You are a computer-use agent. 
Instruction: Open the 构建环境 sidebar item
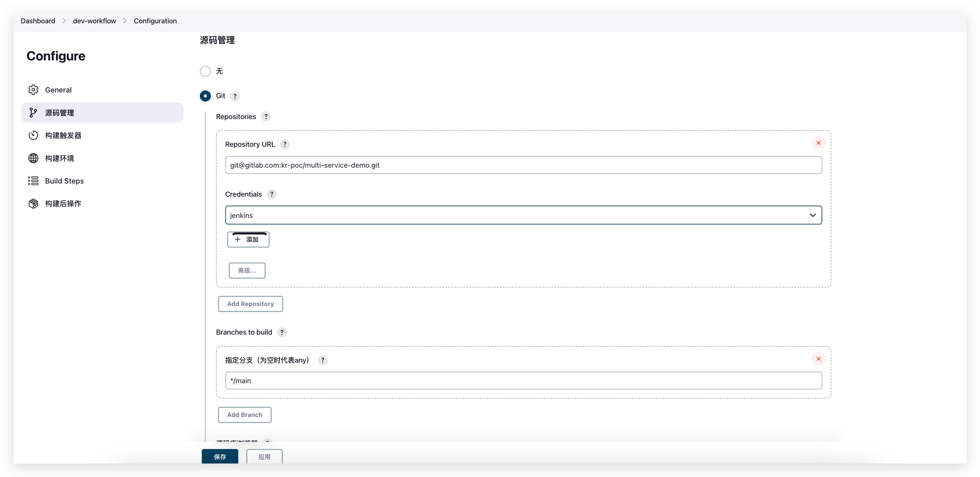[x=102, y=158]
